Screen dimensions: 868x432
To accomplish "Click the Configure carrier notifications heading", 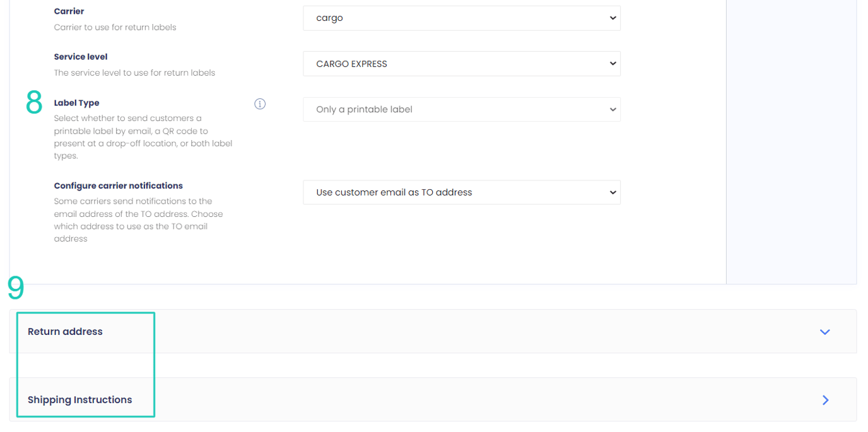I will point(118,186).
